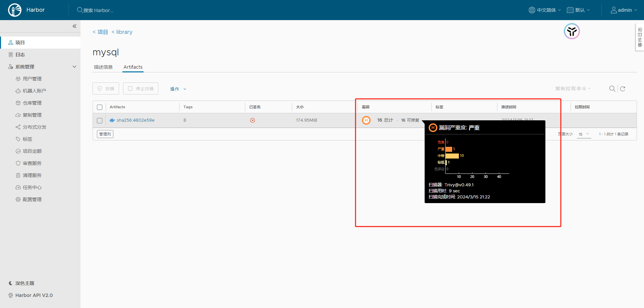Image resolution: width=644 pixels, height=308 pixels.
Task: Open 用户管理 in the sidebar
Action: (x=32, y=79)
